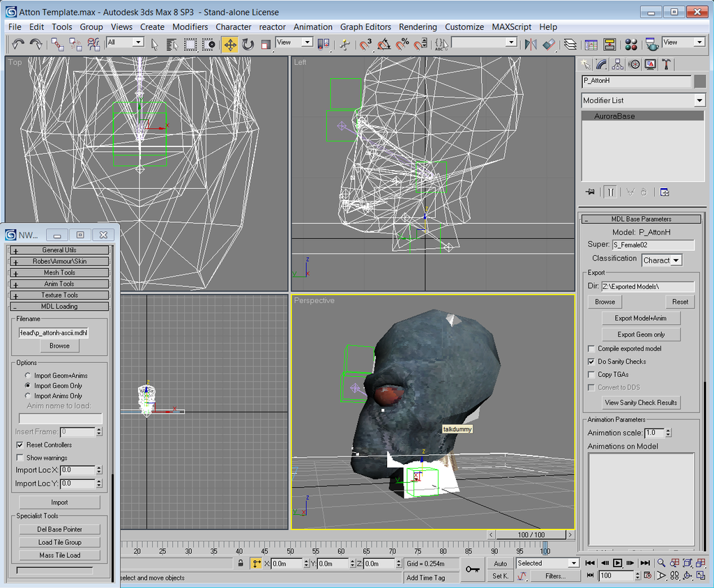Check the Compile exported model box
The width and height of the screenshot is (714, 588).
[x=591, y=348]
